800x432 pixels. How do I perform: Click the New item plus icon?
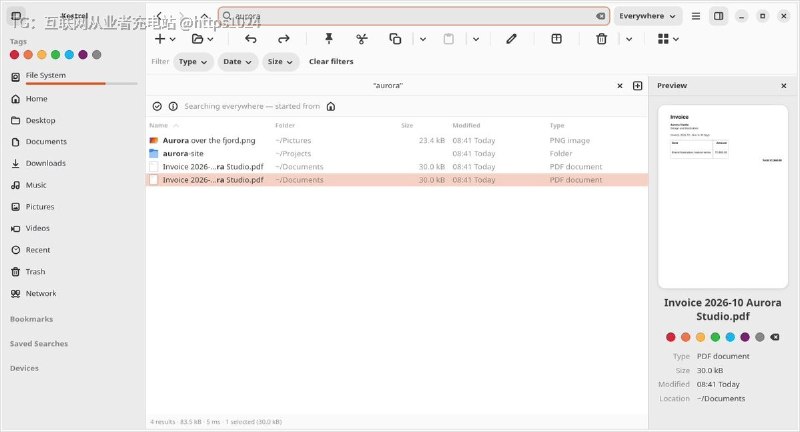point(160,39)
